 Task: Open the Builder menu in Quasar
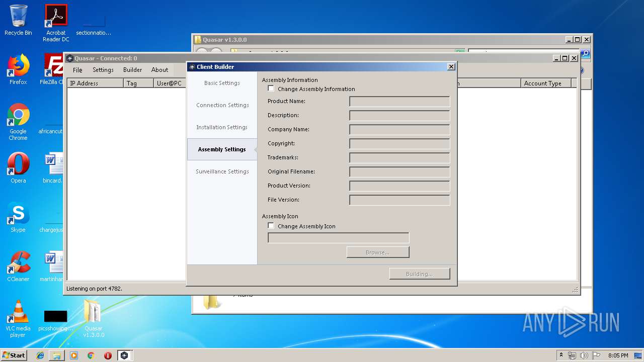(133, 70)
